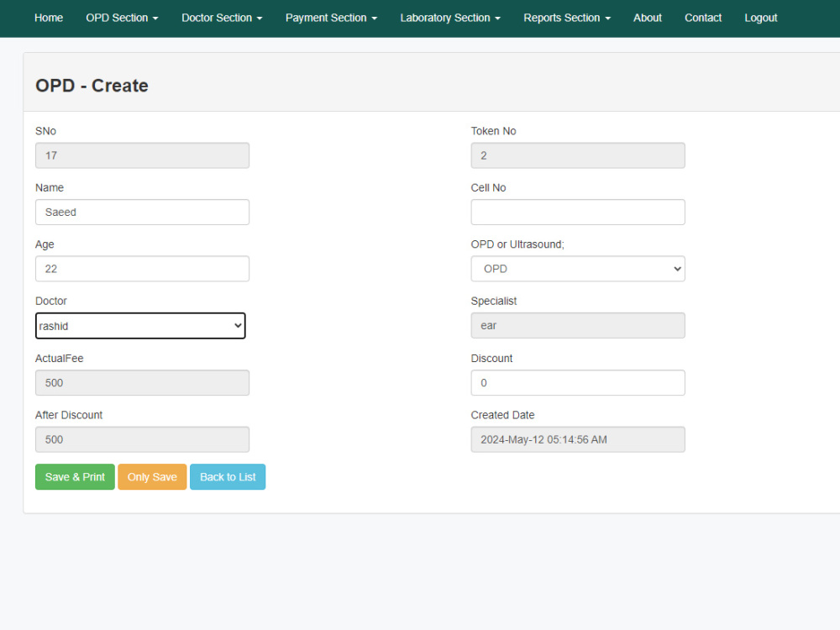Open the Laboratory Section menu
The width and height of the screenshot is (840, 630).
coord(449,18)
